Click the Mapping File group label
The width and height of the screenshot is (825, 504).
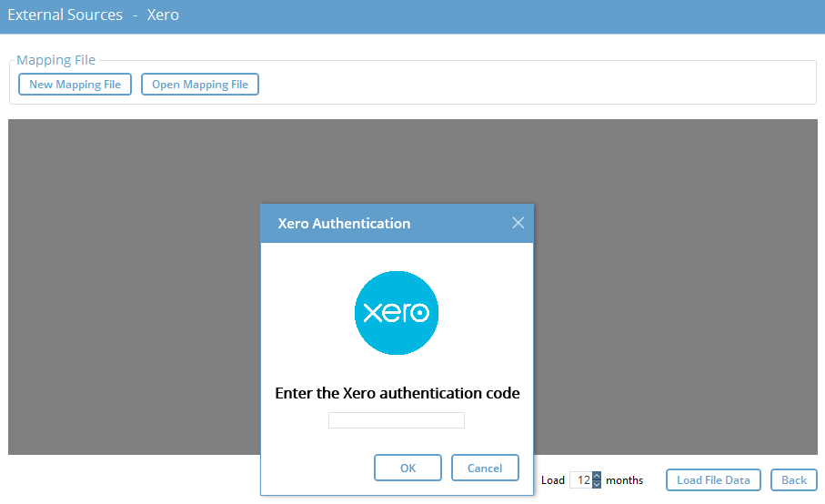[x=55, y=60]
